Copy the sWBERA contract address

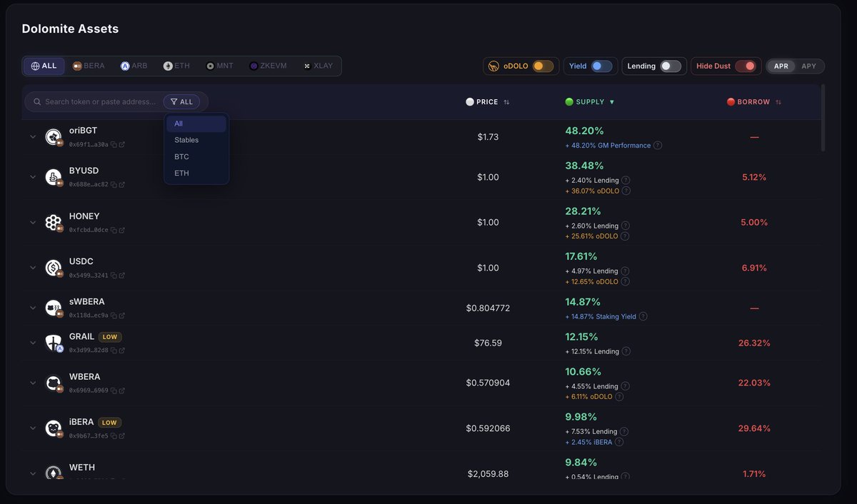[114, 315]
